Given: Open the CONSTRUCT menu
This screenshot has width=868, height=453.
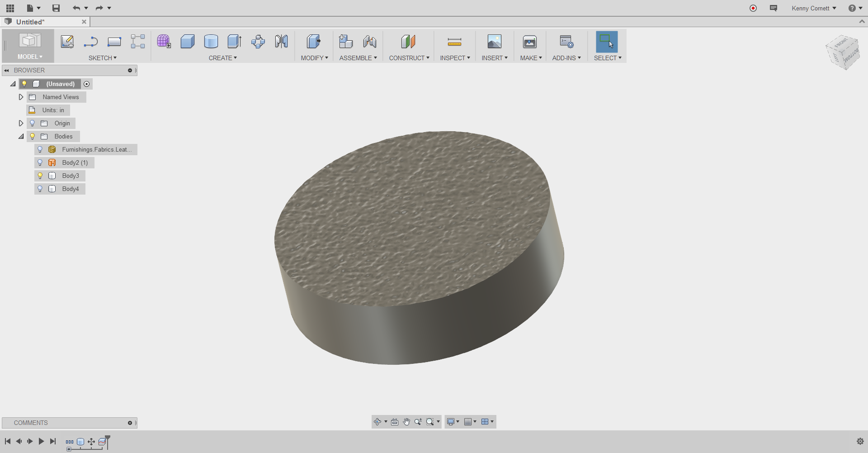Looking at the screenshot, I should pyautogui.click(x=409, y=58).
